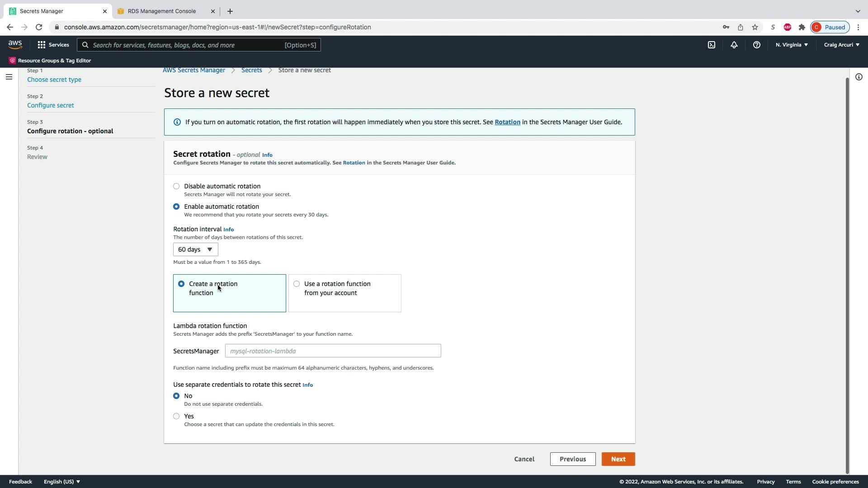The height and width of the screenshot is (488, 868).
Task: Open the notifications bell icon
Action: tap(734, 45)
